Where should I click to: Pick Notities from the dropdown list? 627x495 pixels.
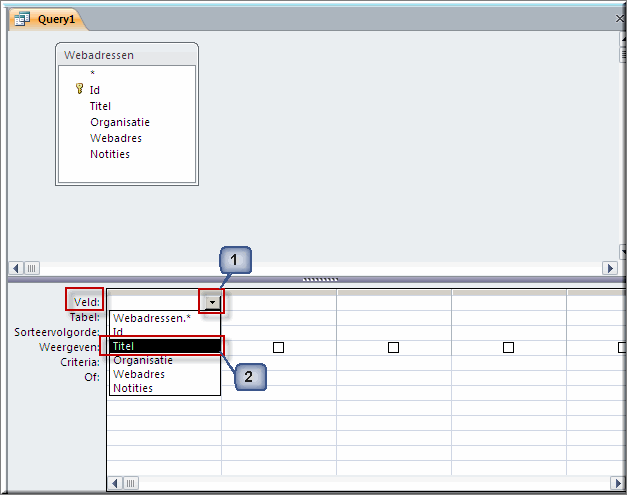click(x=165, y=388)
